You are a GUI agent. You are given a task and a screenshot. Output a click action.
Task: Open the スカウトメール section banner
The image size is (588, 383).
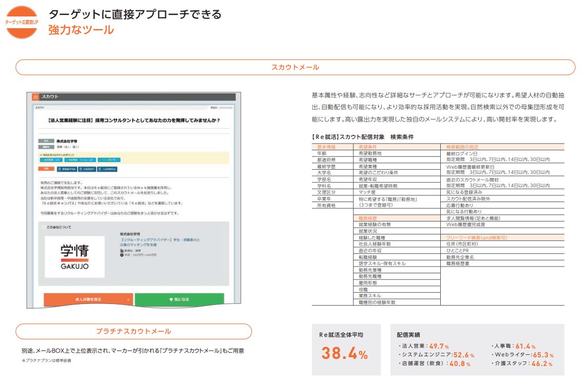[295, 68]
